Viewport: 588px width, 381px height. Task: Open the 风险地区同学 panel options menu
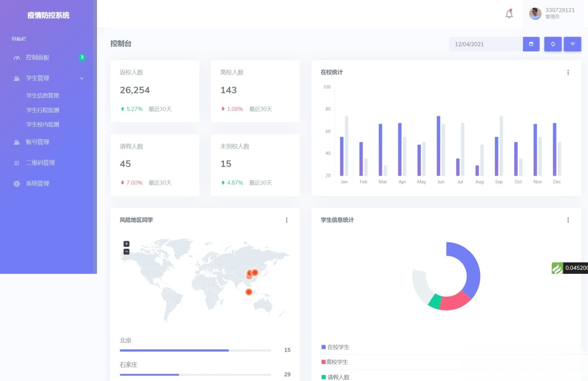[287, 220]
